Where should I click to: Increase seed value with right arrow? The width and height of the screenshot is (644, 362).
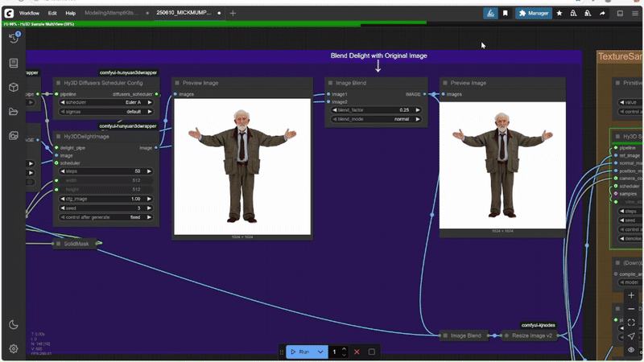pos(149,208)
